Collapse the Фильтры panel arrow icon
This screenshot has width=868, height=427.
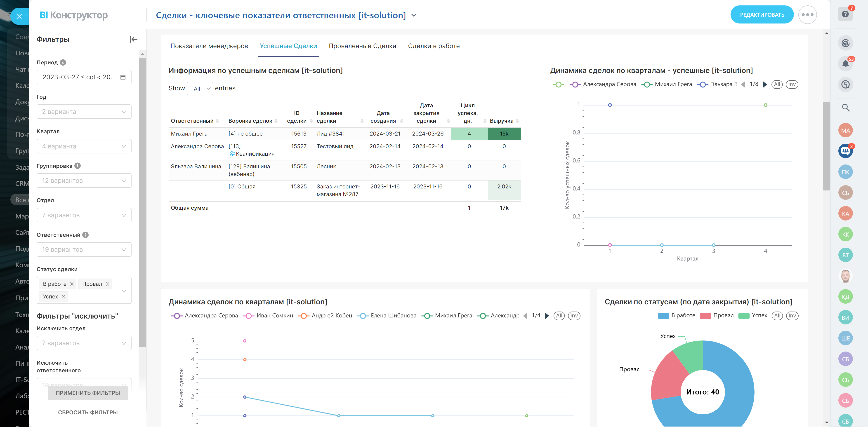point(133,39)
